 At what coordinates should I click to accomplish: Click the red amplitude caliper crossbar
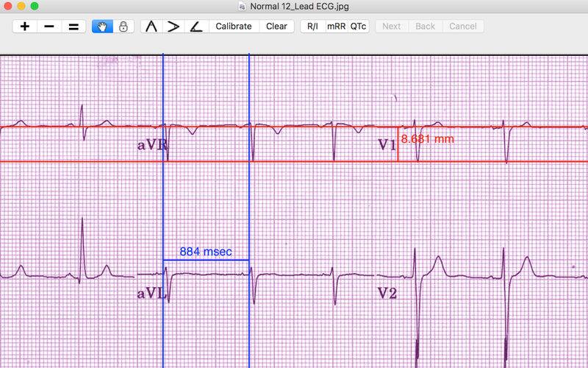(x=398, y=144)
